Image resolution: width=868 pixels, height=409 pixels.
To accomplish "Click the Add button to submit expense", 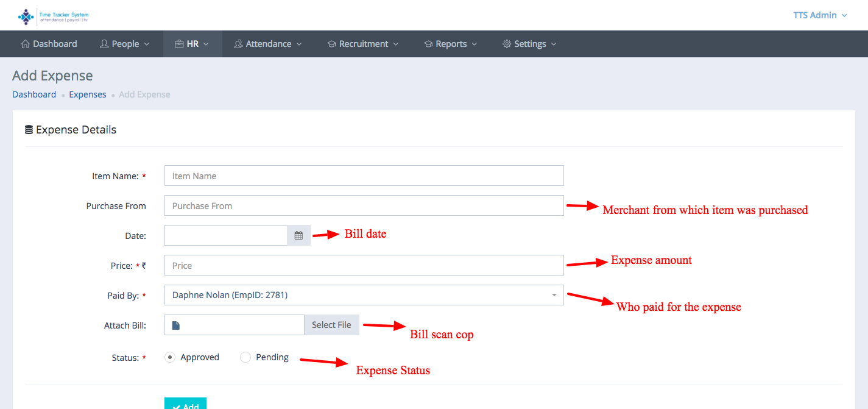I will pos(185,404).
